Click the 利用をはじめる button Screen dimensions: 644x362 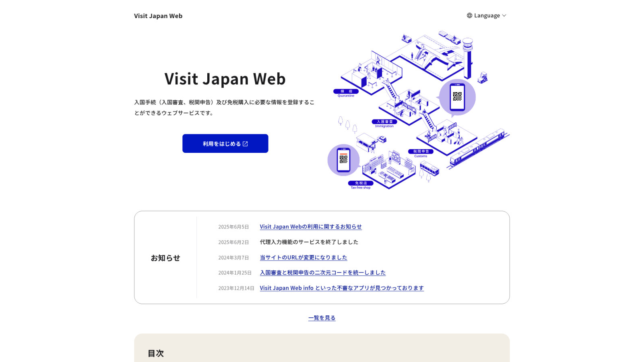[225, 144]
